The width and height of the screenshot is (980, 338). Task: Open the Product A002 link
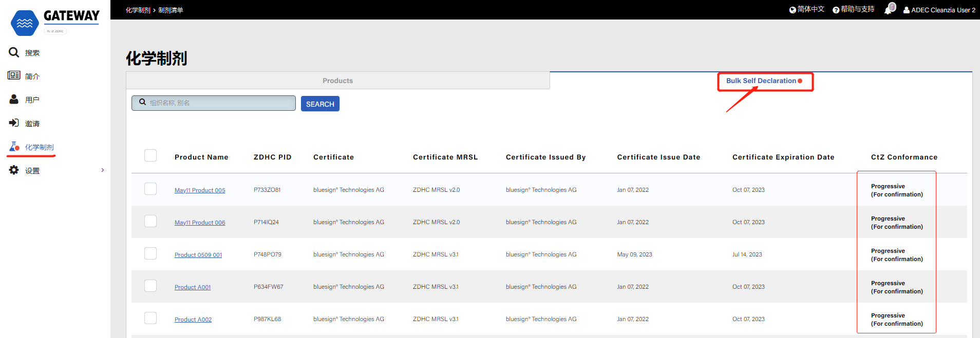tap(193, 320)
